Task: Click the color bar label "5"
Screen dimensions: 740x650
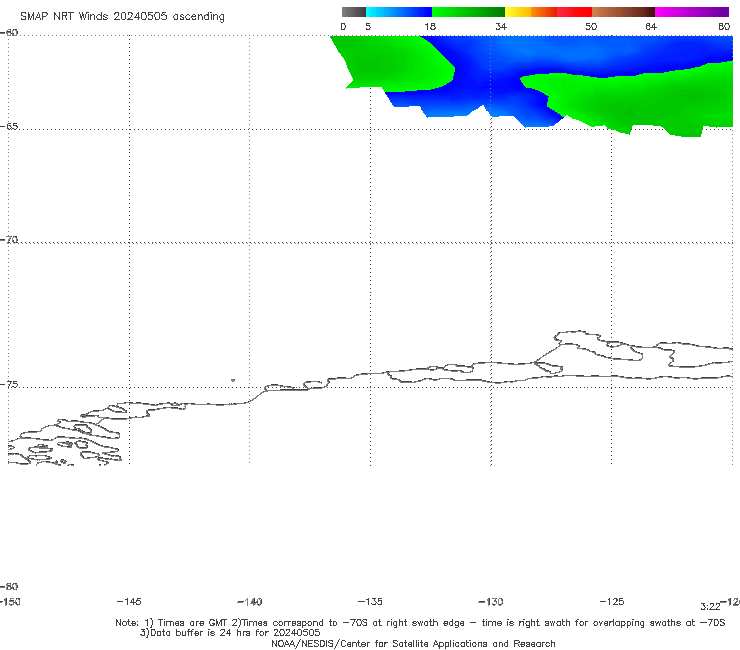Action: [x=368, y=26]
